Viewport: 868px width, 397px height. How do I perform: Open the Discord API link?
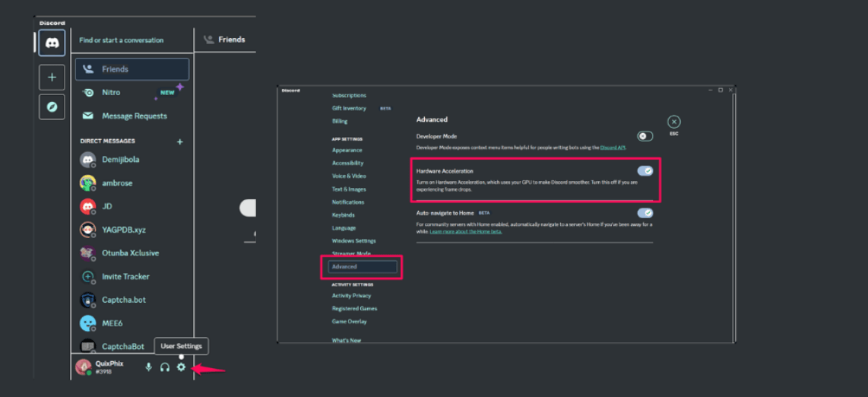coord(613,147)
